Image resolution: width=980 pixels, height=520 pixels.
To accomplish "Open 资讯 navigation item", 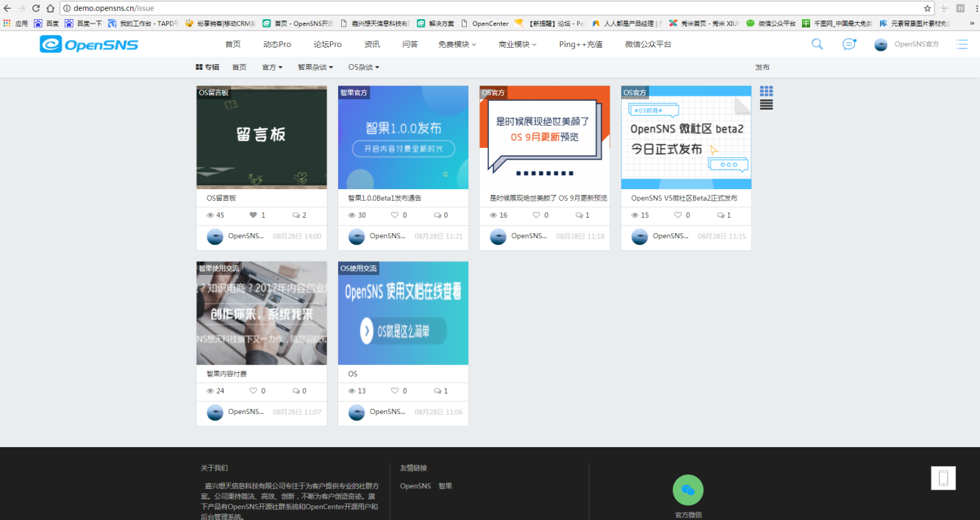I will [x=373, y=44].
